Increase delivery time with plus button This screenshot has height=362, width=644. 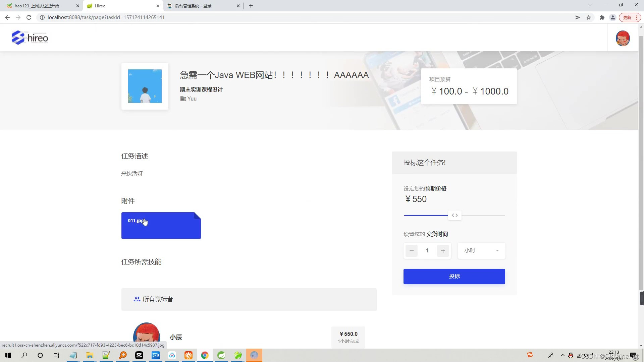(443, 251)
